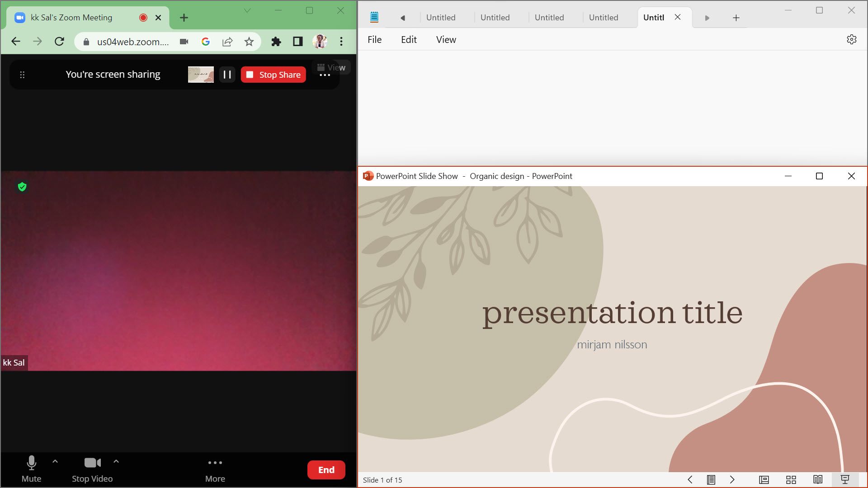Expand audio options caret beside Mute
The image size is (868, 488).
[55, 461]
